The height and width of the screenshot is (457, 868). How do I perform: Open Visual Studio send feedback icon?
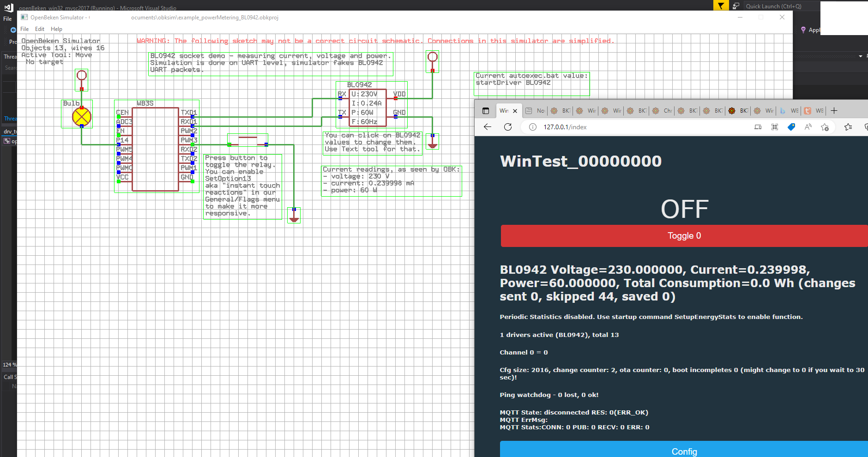(736, 6)
